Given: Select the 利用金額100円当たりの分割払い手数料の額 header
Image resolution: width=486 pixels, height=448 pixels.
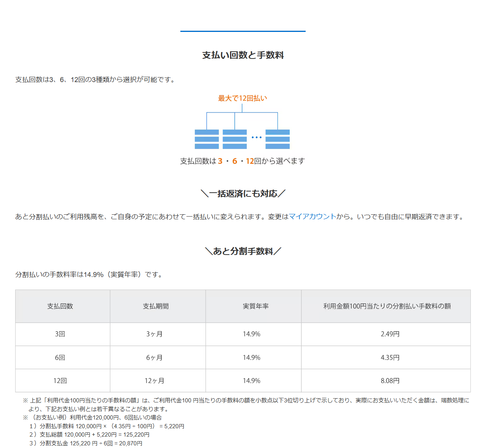Looking at the screenshot, I should [x=386, y=306].
